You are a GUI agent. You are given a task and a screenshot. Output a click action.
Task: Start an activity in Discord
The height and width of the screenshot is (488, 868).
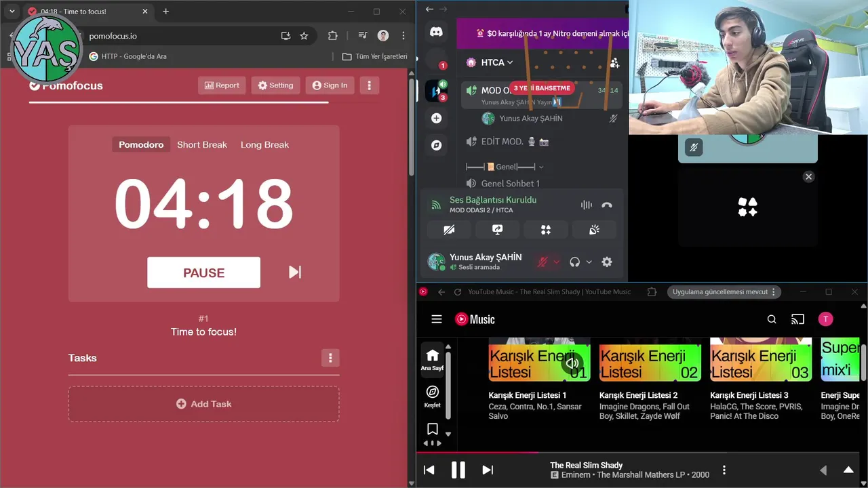click(546, 230)
